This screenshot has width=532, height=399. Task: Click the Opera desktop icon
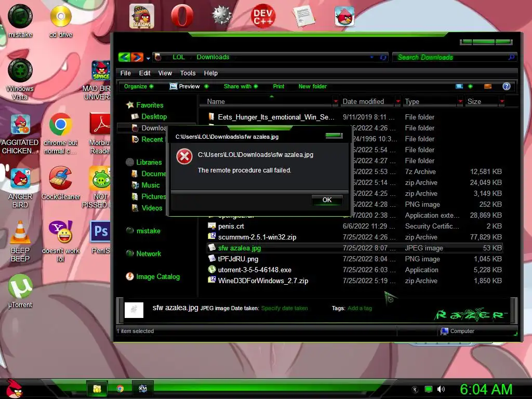click(182, 16)
